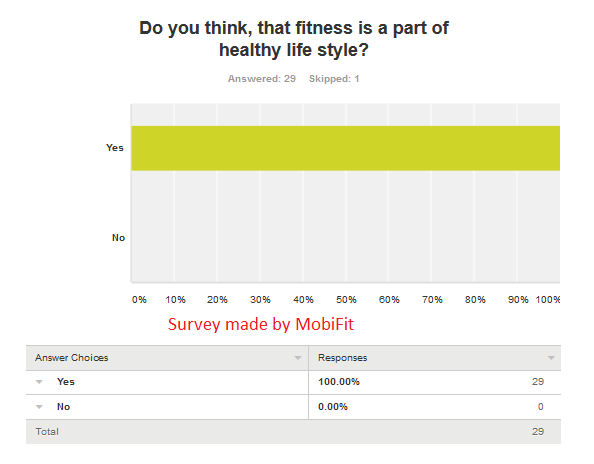Click the Skipped: 1 text
This screenshot has height=464, width=594.
[x=334, y=79]
